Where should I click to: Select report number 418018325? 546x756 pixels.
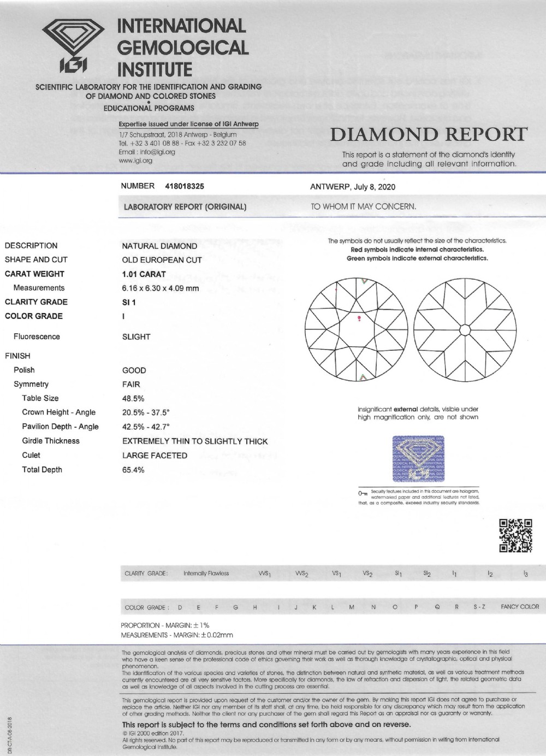pos(185,186)
